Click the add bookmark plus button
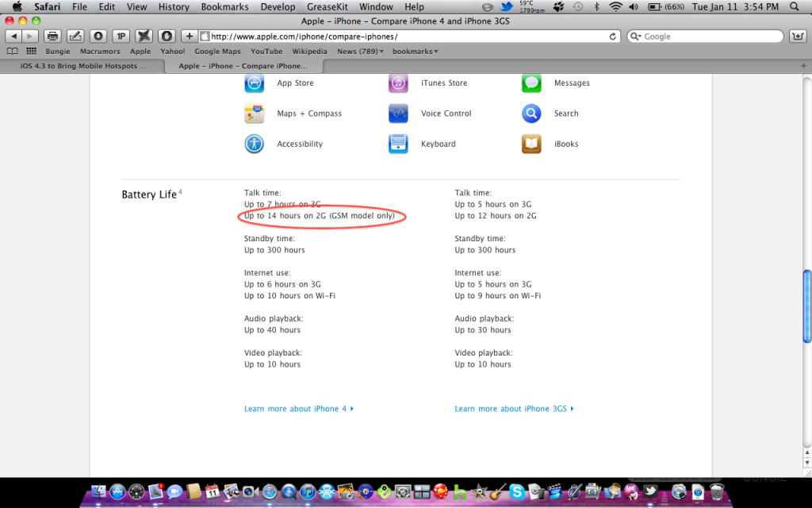The height and width of the screenshot is (508, 812). (x=190, y=37)
